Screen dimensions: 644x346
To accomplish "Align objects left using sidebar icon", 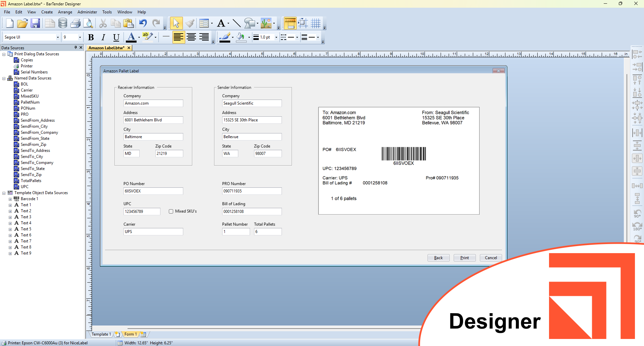I will [637, 54].
